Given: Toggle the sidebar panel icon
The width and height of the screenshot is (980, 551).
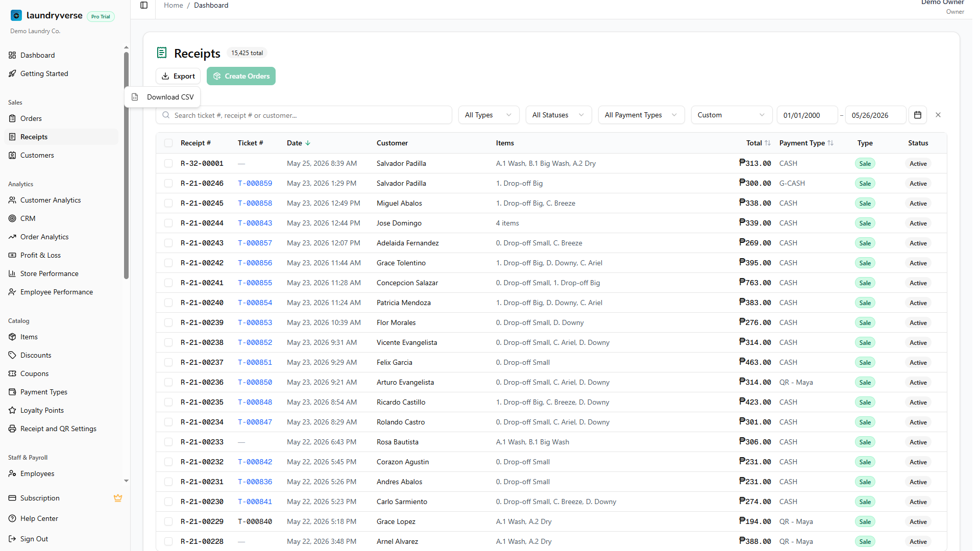Looking at the screenshot, I should [144, 5].
